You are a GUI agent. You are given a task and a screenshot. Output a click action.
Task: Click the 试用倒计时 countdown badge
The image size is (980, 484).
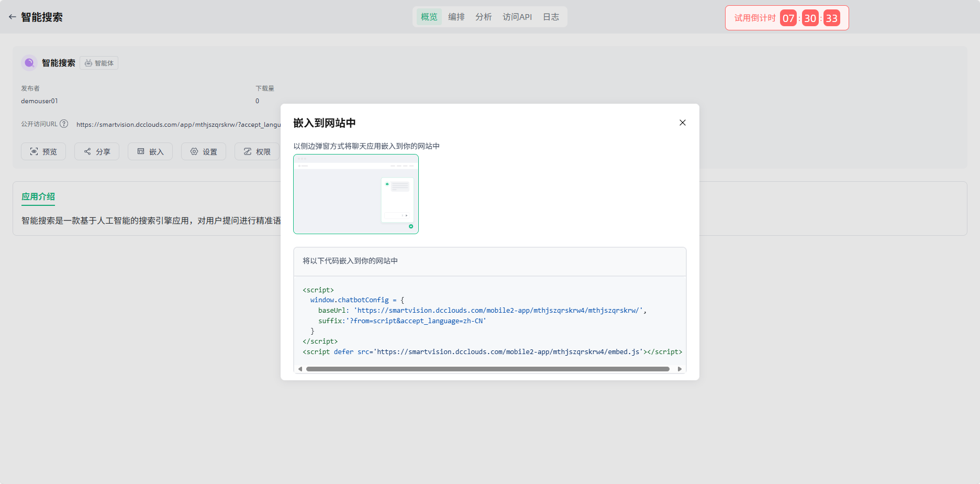pyautogui.click(x=787, y=18)
